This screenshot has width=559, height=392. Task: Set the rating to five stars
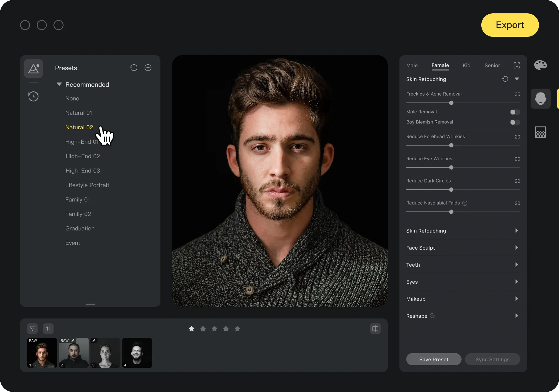point(237,329)
